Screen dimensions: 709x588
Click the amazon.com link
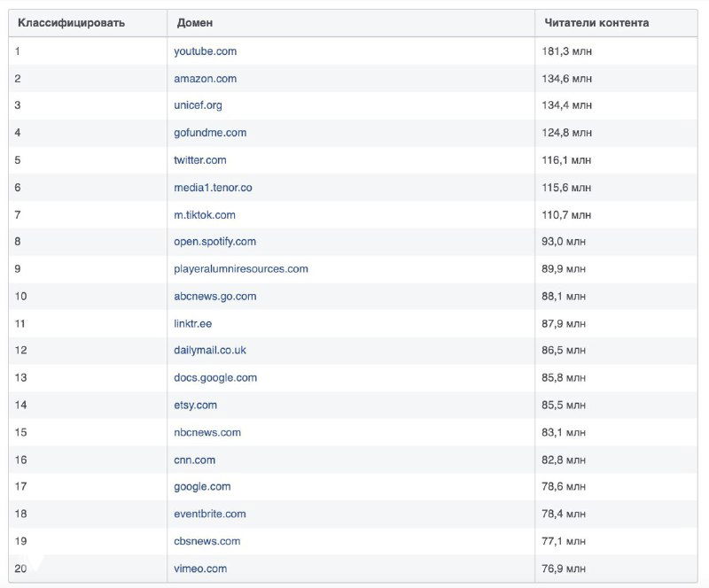[205, 79]
